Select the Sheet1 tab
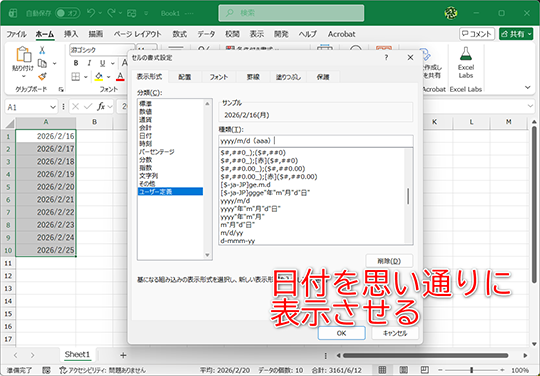 77,355
